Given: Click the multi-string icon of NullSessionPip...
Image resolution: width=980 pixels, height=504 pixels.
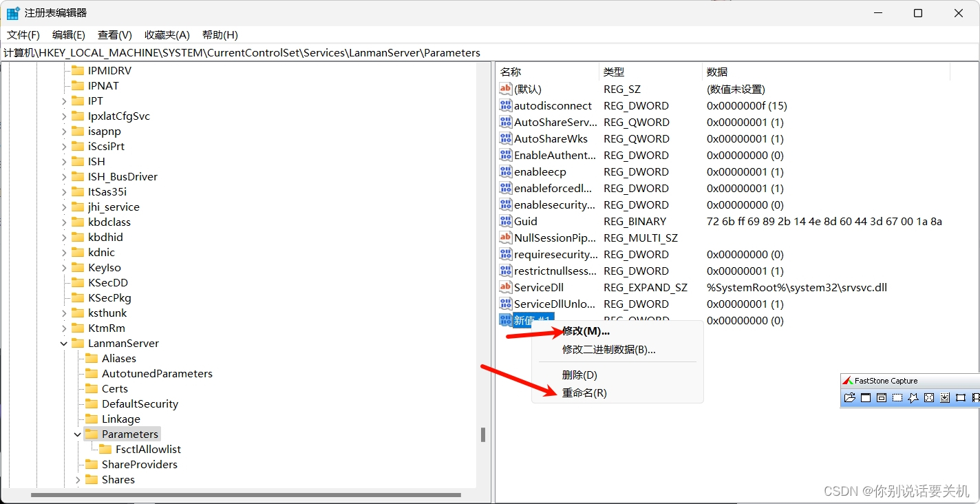Looking at the screenshot, I should (506, 238).
